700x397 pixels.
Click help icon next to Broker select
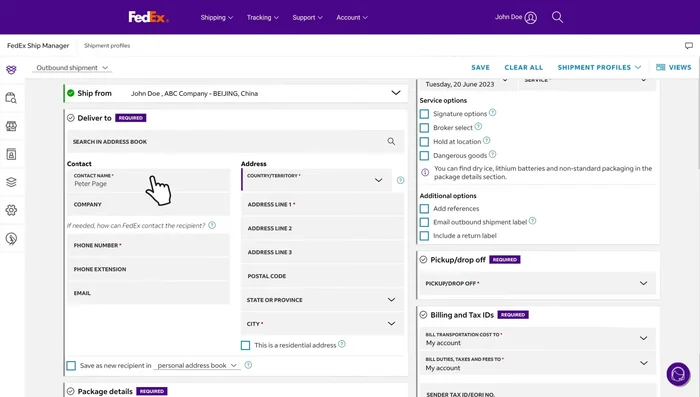click(478, 126)
